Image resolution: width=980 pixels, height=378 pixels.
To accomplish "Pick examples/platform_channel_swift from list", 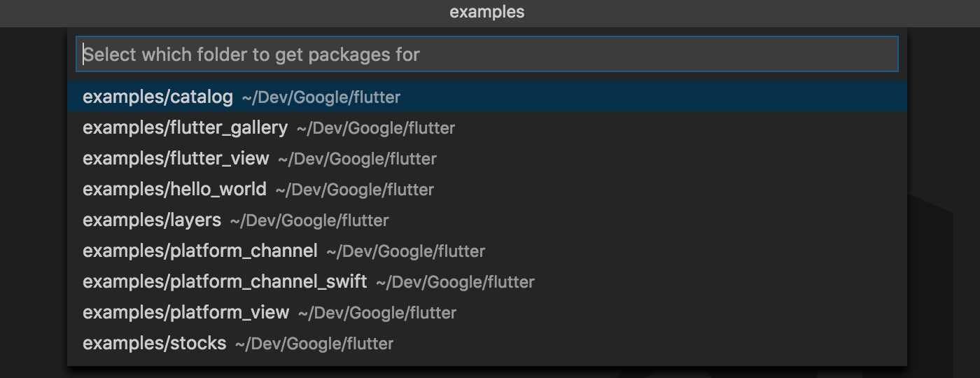I will tap(486, 281).
